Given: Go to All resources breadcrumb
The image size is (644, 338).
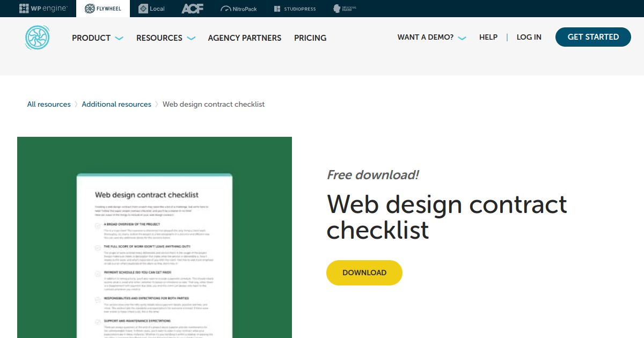Looking at the screenshot, I should pos(49,104).
